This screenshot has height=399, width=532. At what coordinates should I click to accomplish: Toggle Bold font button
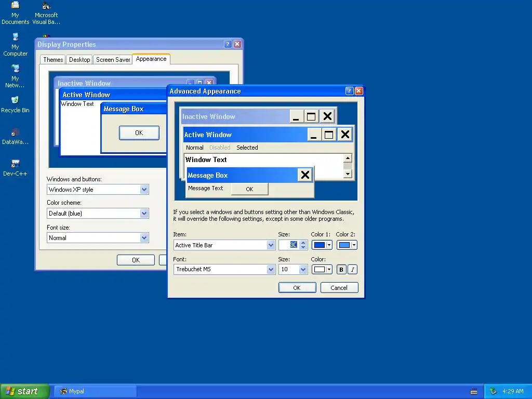point(341,270)
